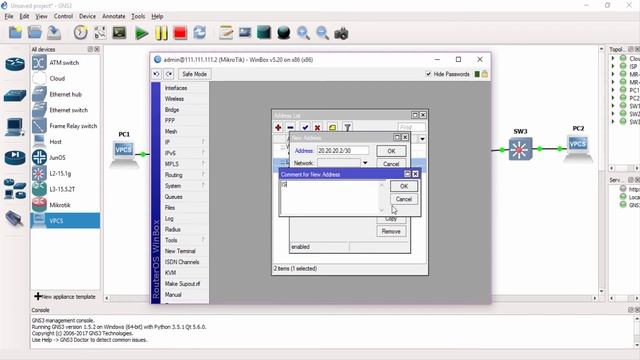Expand the PC1 node in Topology panel
This screenshot has height=360, width=640.
point(613,90)
